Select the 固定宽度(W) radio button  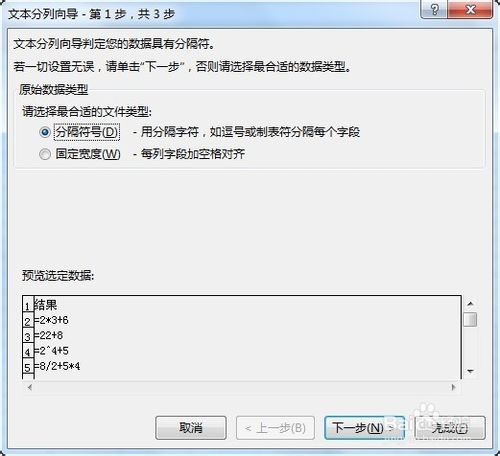click(45, 154)
